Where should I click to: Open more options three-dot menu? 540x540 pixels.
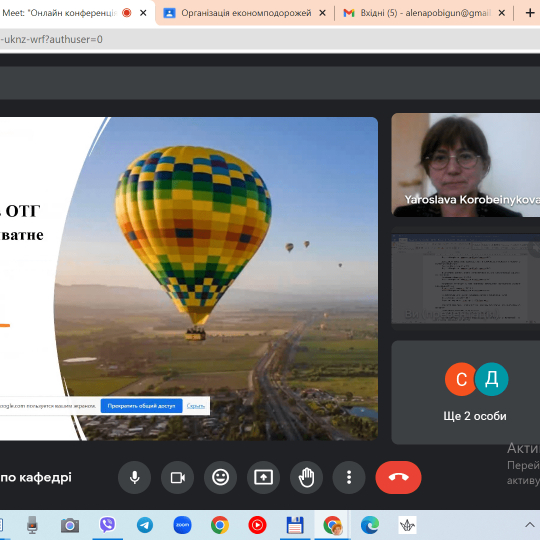point(349,477)
